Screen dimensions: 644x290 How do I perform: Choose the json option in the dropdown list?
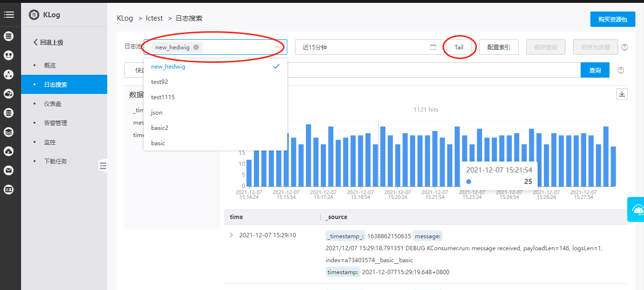(x=157, y=113)
